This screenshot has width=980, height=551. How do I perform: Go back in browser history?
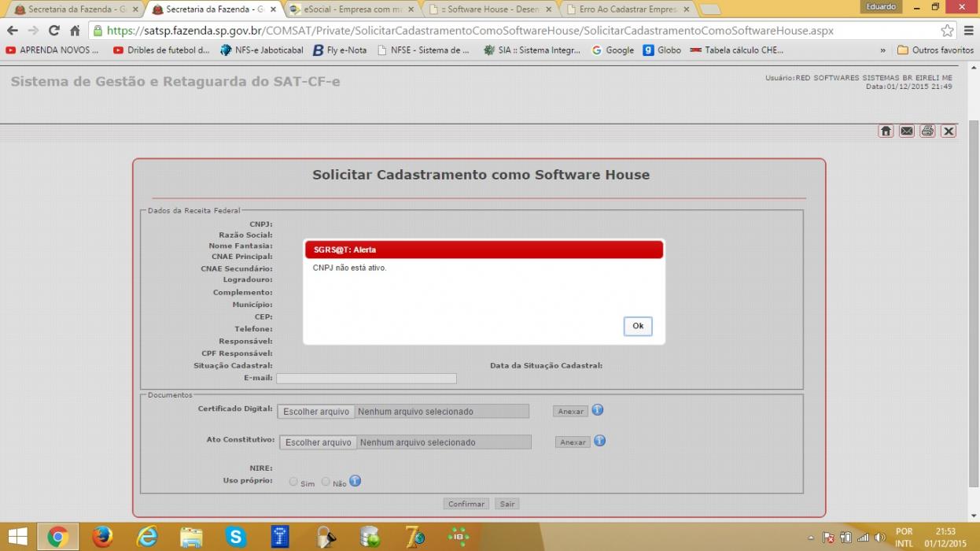(13, 31)
